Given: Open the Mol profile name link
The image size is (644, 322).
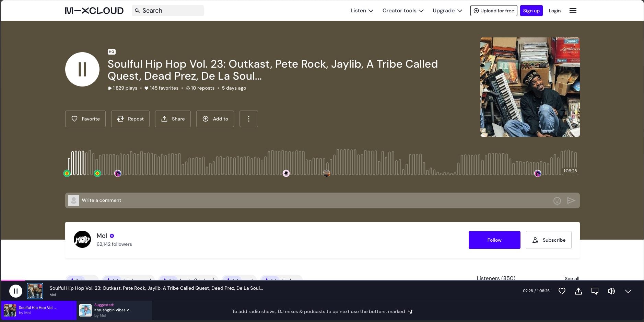Looking at the screenshot, I should point(102,236).
